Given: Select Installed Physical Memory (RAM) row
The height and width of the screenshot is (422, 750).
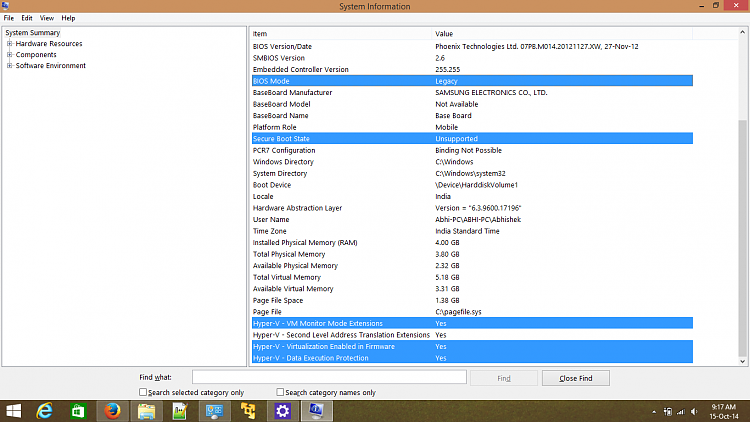Looking at the screenshot, I should [x=472, y=243].
